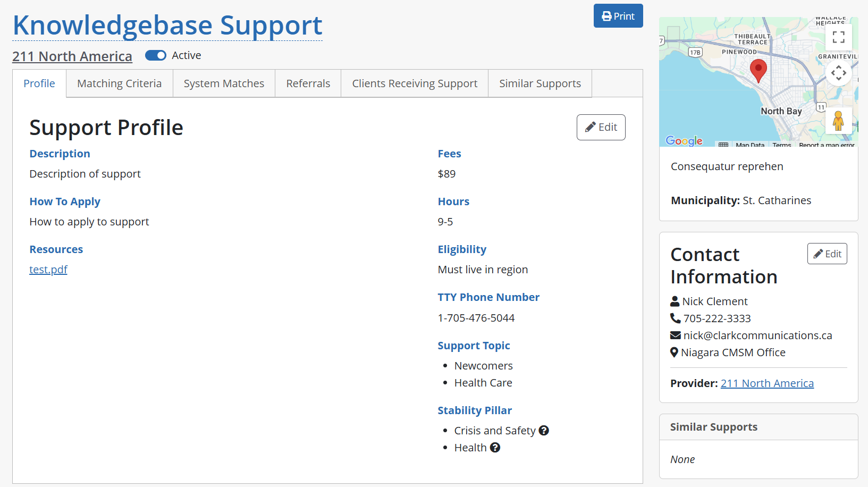Open the 211 North America provider link
This screenshot has height=487, width=868.
(766, 383)
